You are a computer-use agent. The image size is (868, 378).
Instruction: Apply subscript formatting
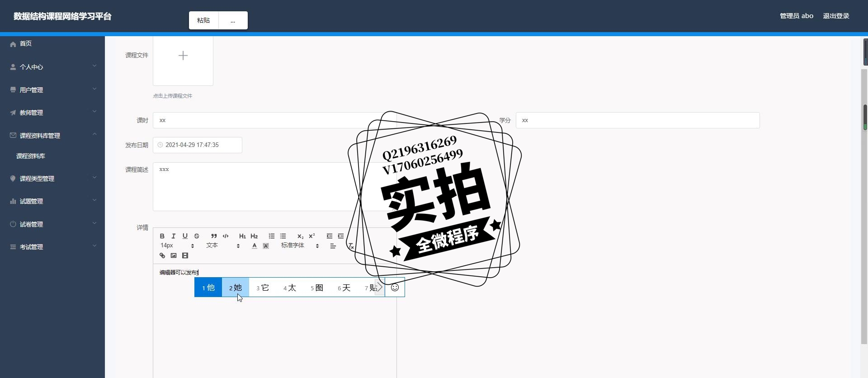(300, 236)
